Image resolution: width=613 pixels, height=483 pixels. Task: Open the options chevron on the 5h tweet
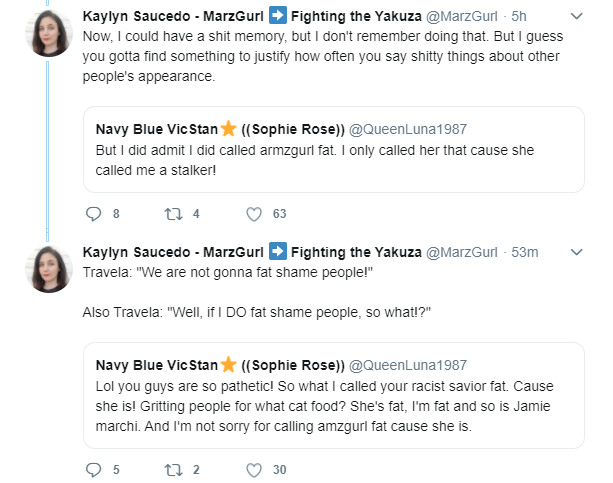click(x=577, y=16)
